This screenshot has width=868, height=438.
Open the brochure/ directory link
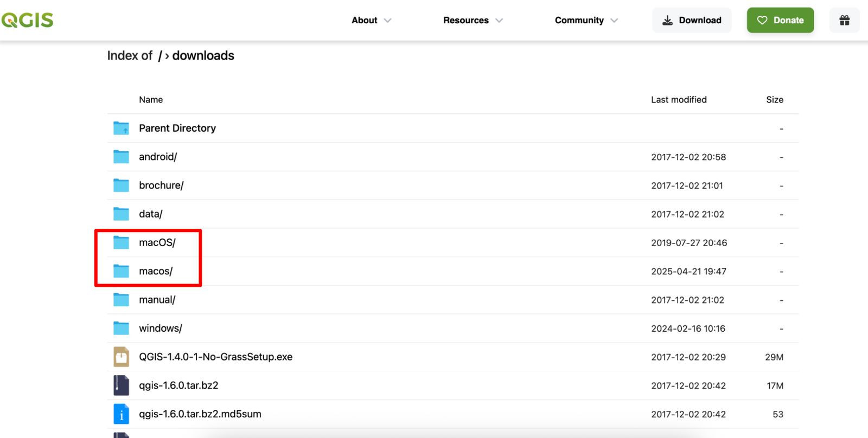click(x=161, y=185)
